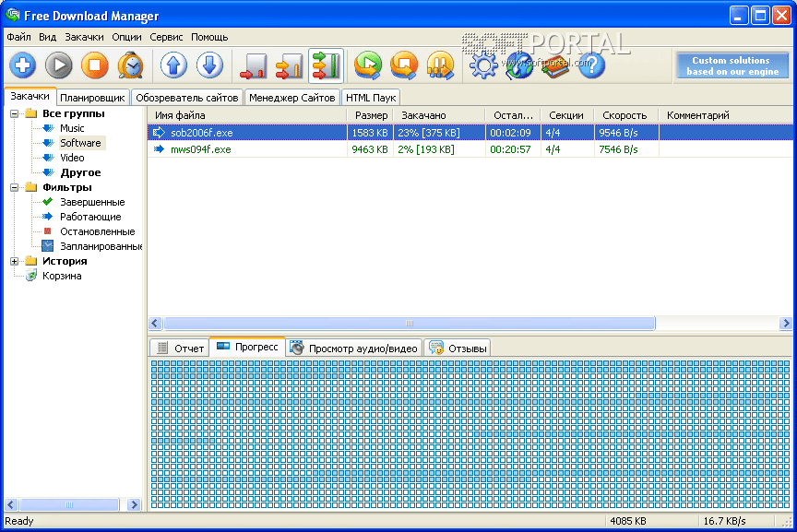The width and height of the screenshot is (797, 532).
Task: Select the История folder
Action: tap(65, 261)
